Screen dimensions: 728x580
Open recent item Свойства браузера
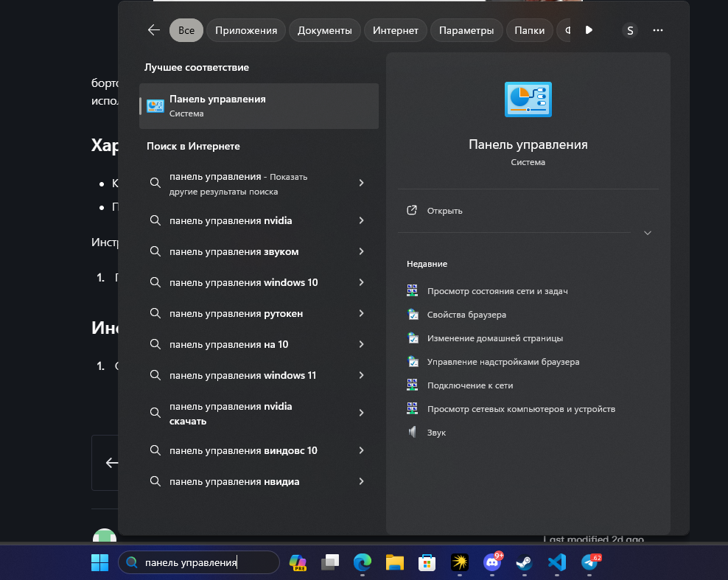[466, 315]
